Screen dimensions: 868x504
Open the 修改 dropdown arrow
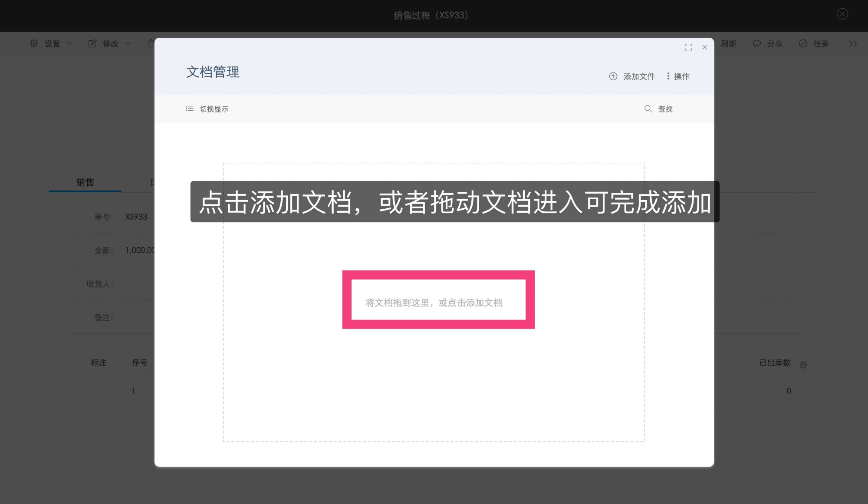[x=128, y=43]
